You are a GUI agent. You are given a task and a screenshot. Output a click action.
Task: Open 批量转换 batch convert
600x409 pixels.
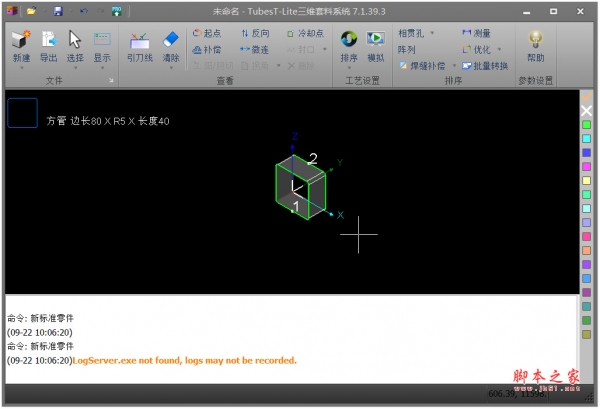485,66
